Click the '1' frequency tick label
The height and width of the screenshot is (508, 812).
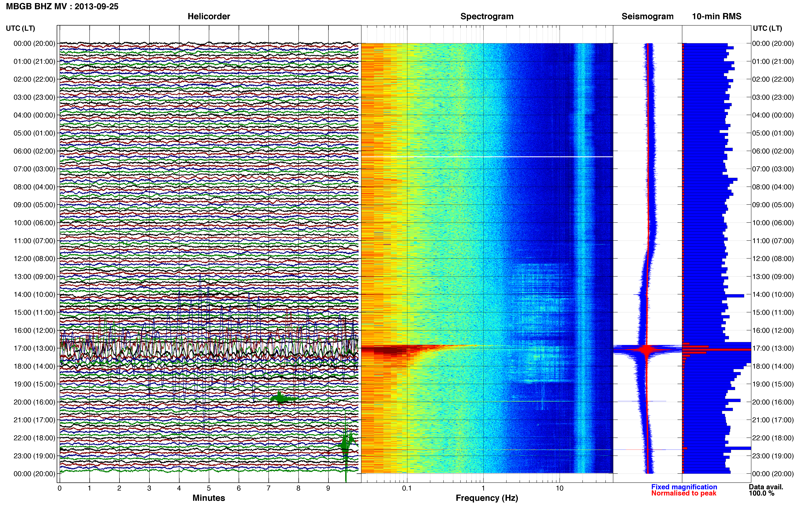point(483,488)
